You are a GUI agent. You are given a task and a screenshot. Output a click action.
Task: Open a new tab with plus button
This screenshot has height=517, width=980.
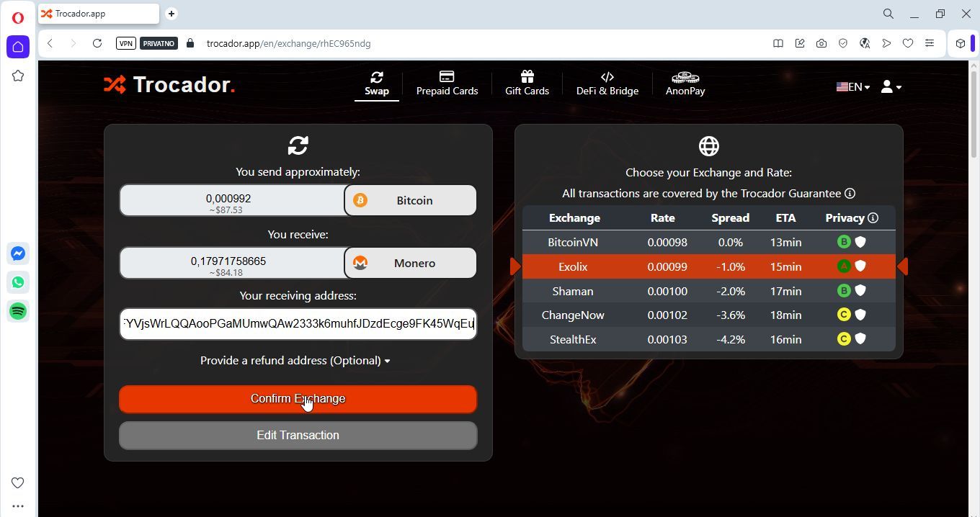click(x=171, y=14)
